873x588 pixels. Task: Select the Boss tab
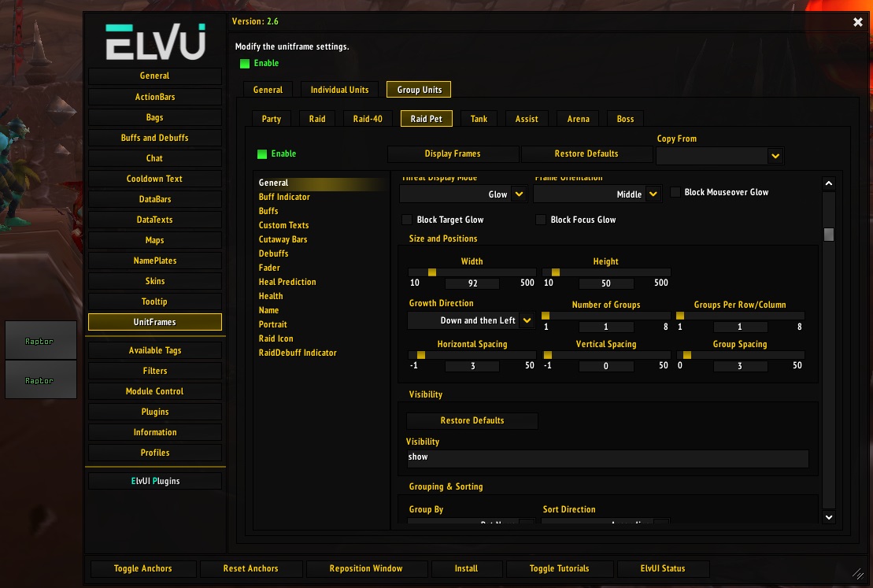[624, 118]
